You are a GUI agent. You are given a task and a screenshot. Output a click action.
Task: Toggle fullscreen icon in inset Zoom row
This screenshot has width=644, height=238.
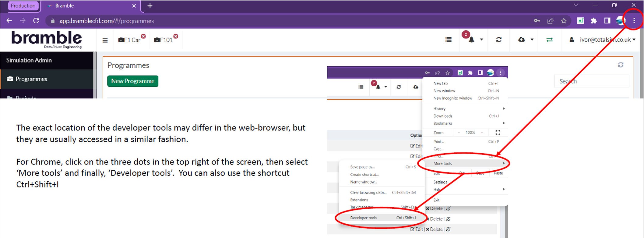(x=498, y=133)
